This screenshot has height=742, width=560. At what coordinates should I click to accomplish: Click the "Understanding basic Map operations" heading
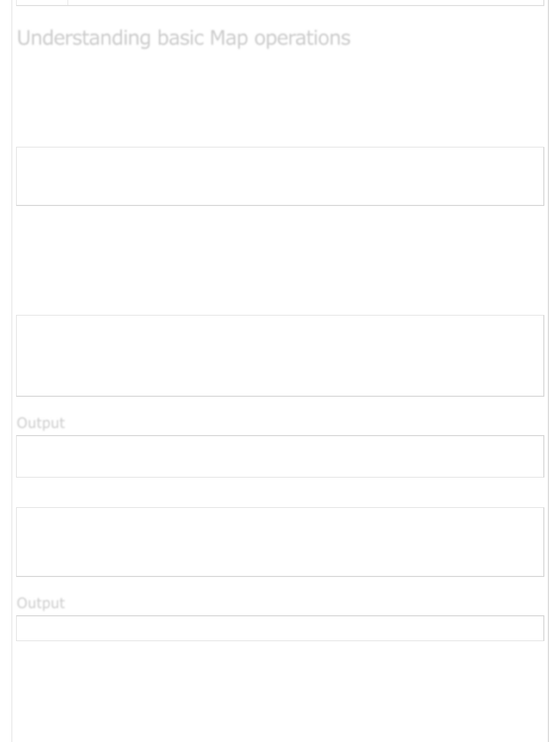(184, 38)
